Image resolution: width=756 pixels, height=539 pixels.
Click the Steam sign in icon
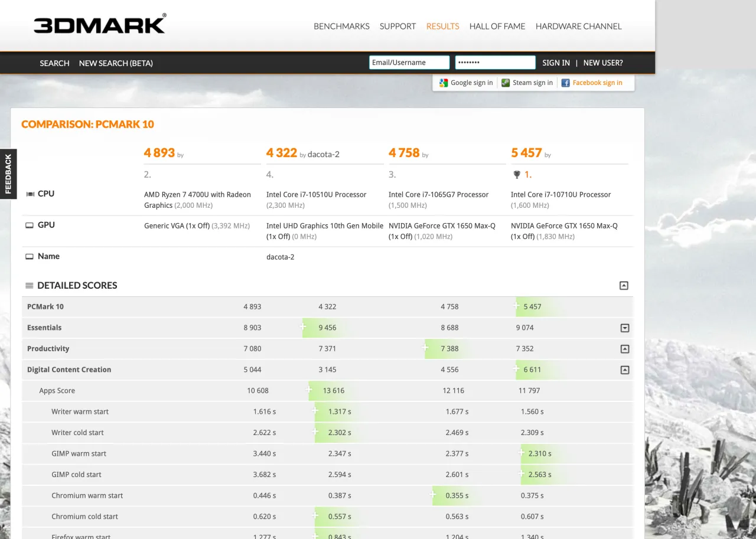coord(506,83)
